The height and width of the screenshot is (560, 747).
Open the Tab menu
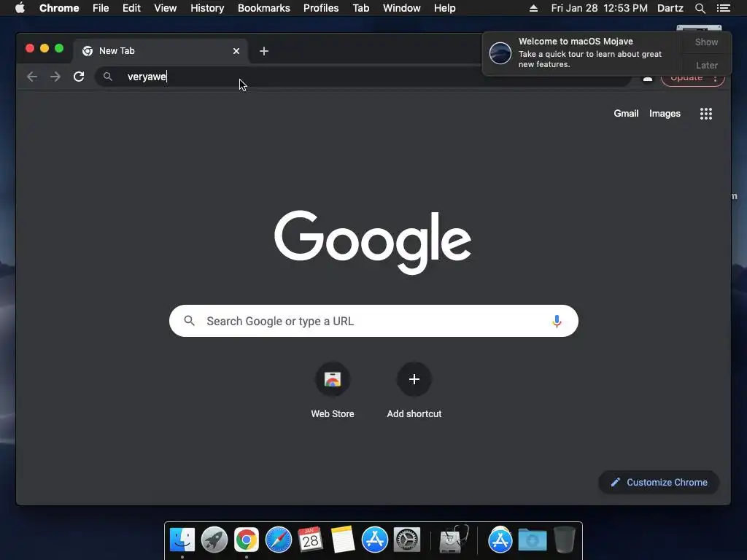pos(360,8)
